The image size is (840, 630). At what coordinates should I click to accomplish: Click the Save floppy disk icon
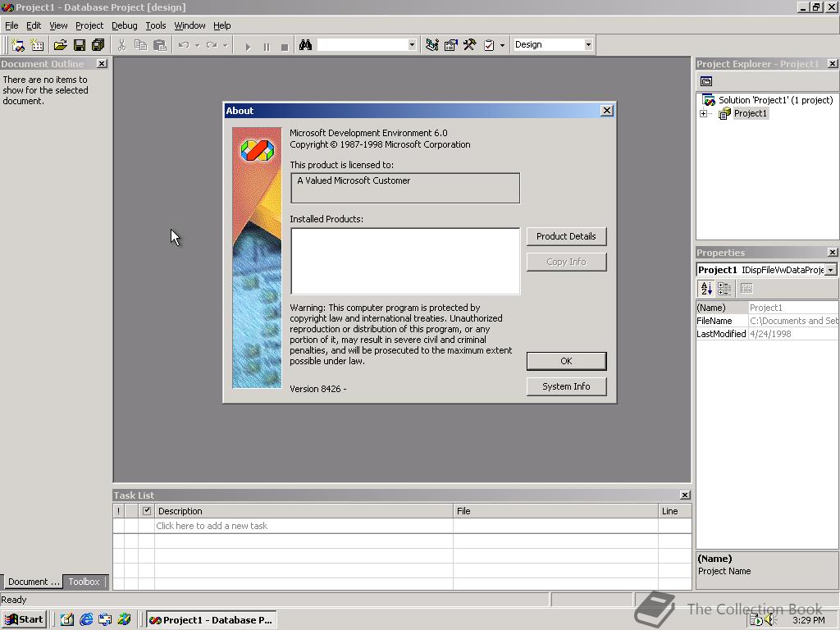click(x=80, y=45)
